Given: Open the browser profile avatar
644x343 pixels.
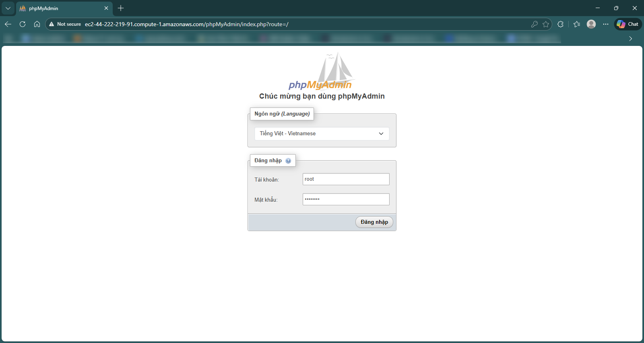Looking at the screenshot, I should coord(591,24).
